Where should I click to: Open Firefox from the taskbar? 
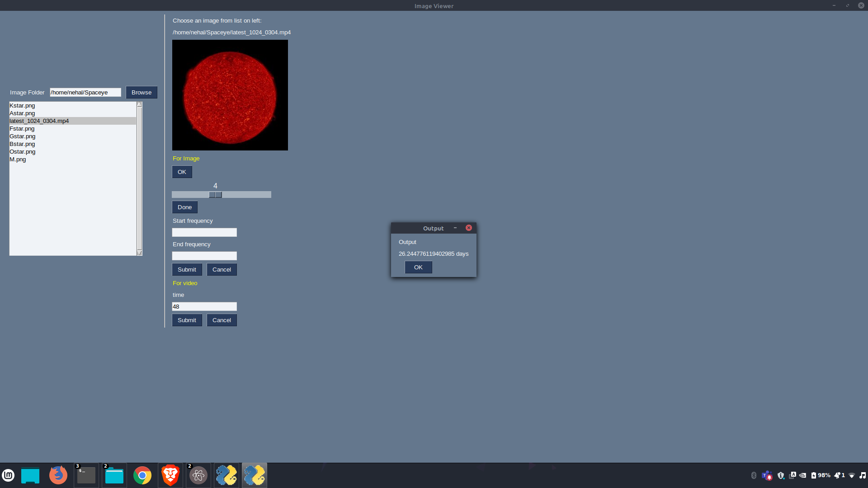coord(58,475)
